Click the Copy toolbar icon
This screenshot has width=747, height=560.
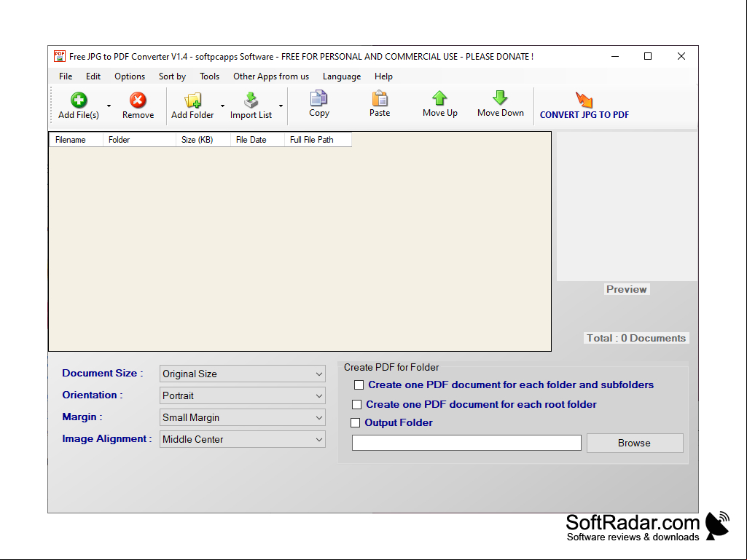[318, 98]
